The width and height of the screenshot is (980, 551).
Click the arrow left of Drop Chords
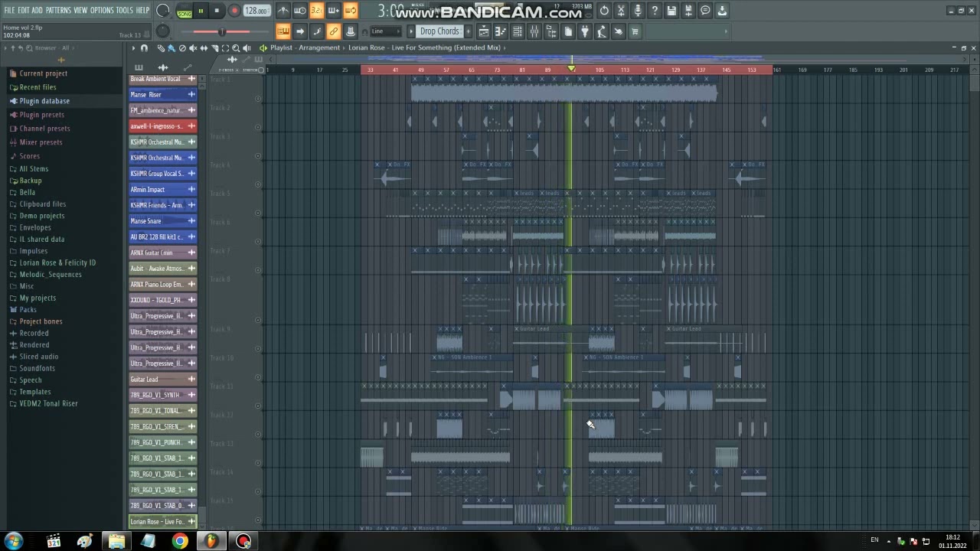[x=411, y=31]
